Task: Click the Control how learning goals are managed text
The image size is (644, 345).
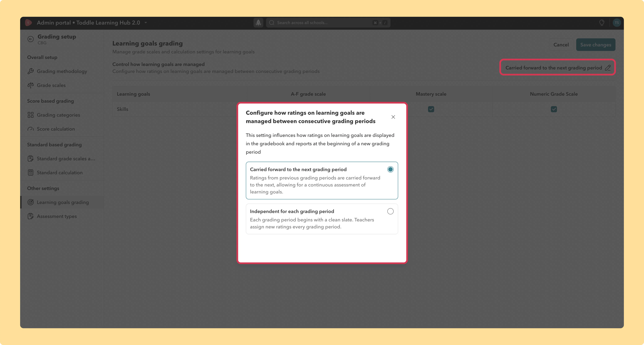Action: pos(158,64)
